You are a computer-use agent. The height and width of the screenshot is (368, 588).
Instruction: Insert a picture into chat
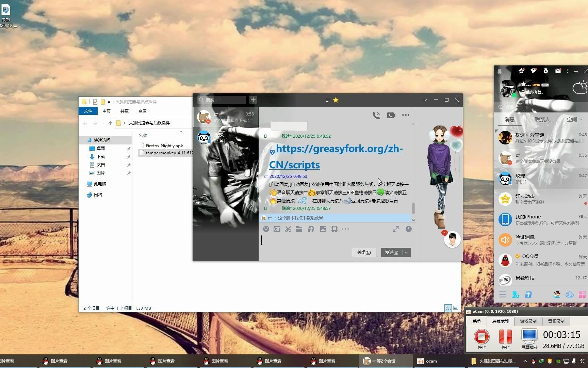coord(323,229)
